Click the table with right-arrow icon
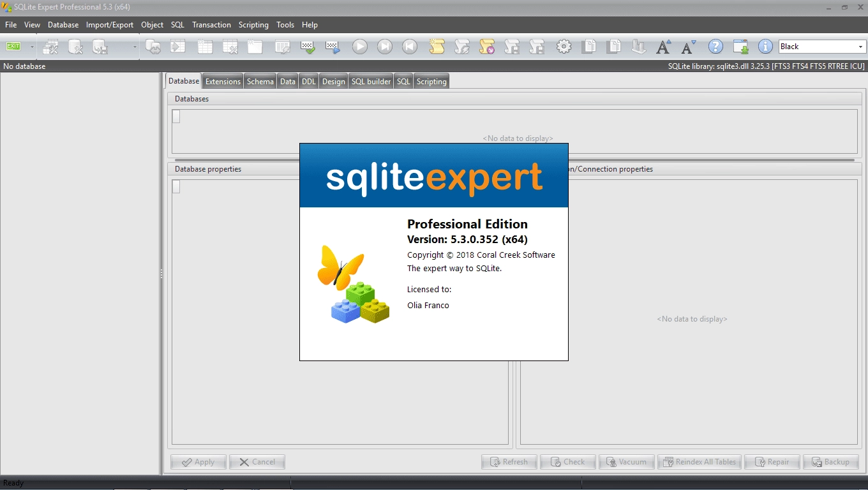This screenshot has width=868, height=490. 178,47
